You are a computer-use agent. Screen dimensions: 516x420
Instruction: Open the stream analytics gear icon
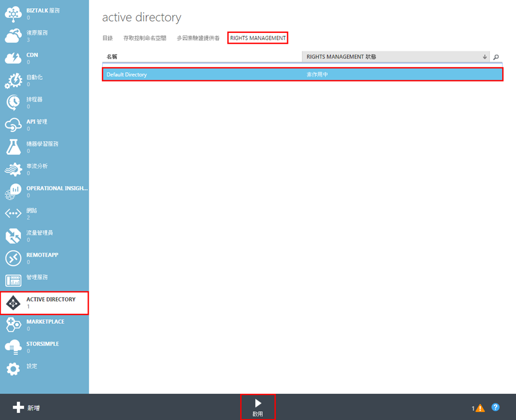(13, 170)
